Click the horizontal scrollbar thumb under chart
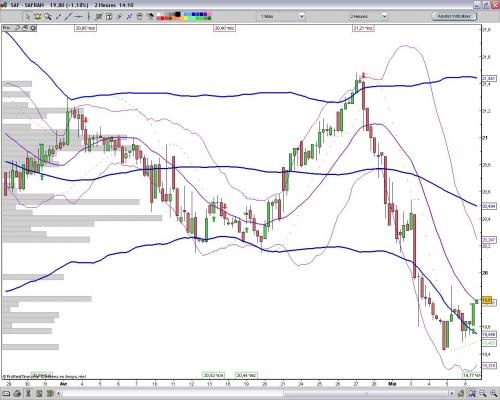 pyautogui.click(x=365, y=394)
